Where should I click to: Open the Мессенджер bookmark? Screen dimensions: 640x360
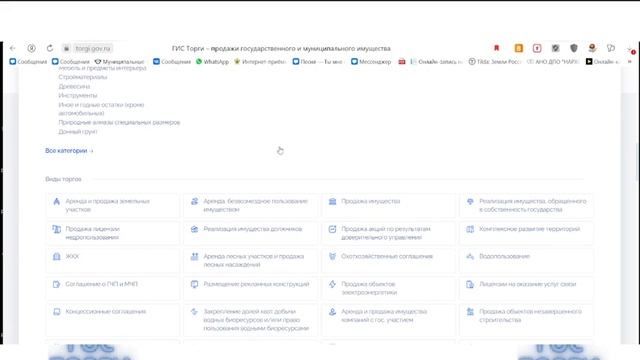click(371, 62)
